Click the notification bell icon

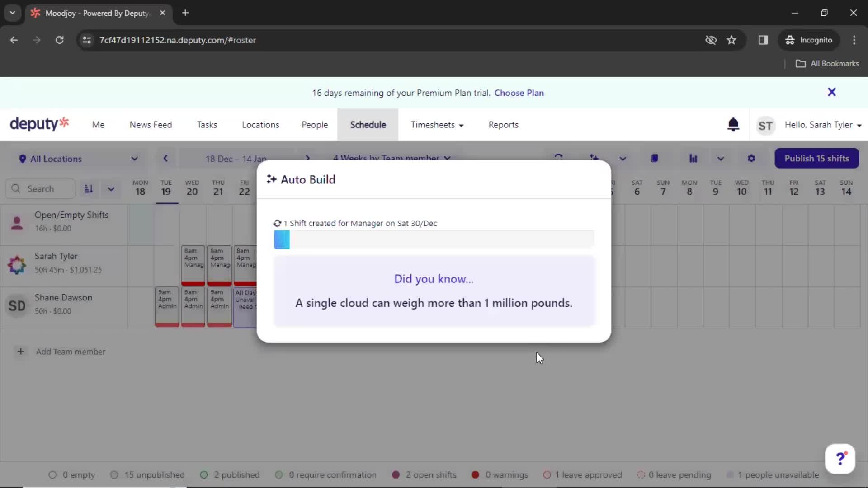(733, 125)
